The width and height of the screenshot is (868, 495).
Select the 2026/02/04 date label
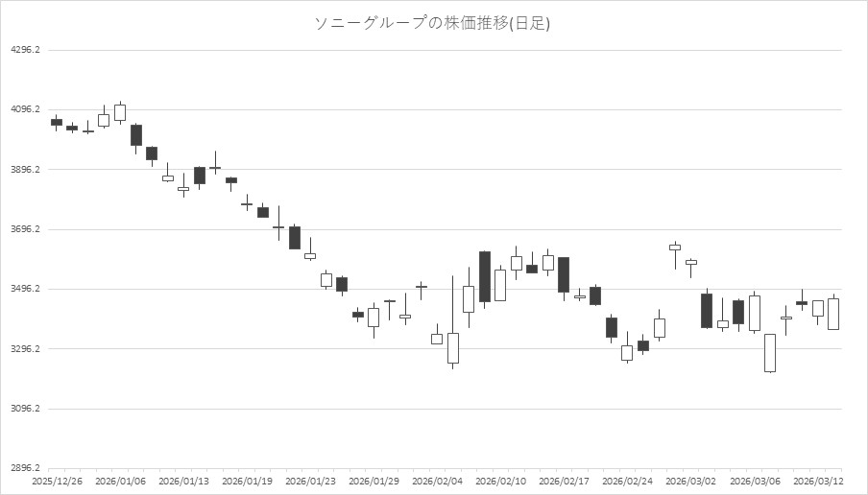(x=436, y=480)
